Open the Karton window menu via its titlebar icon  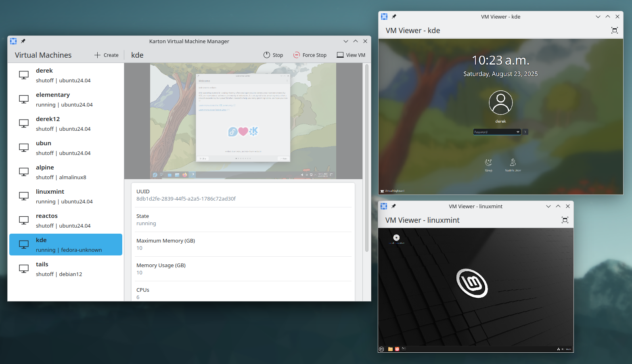pyautogui.click(x=13, y=41)
